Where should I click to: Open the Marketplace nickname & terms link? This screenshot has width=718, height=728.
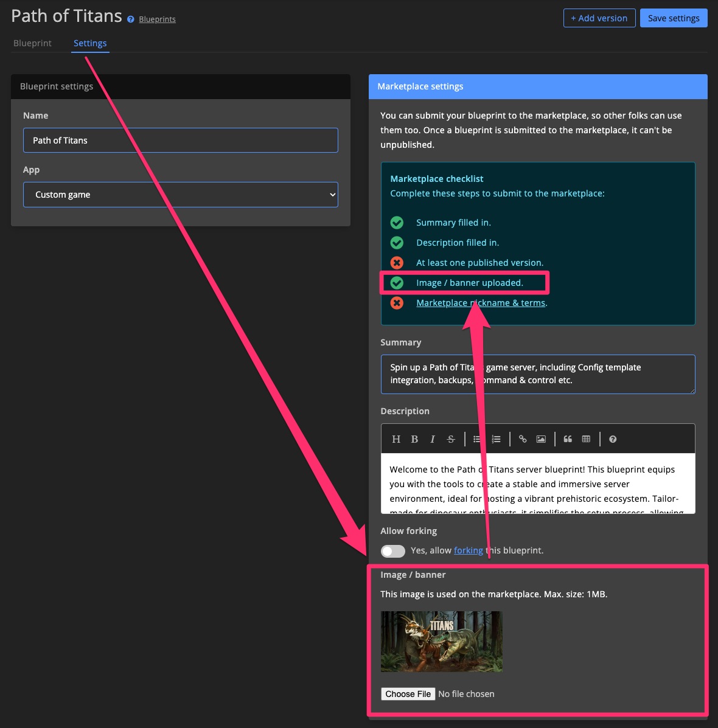click(x=481, y=303)
